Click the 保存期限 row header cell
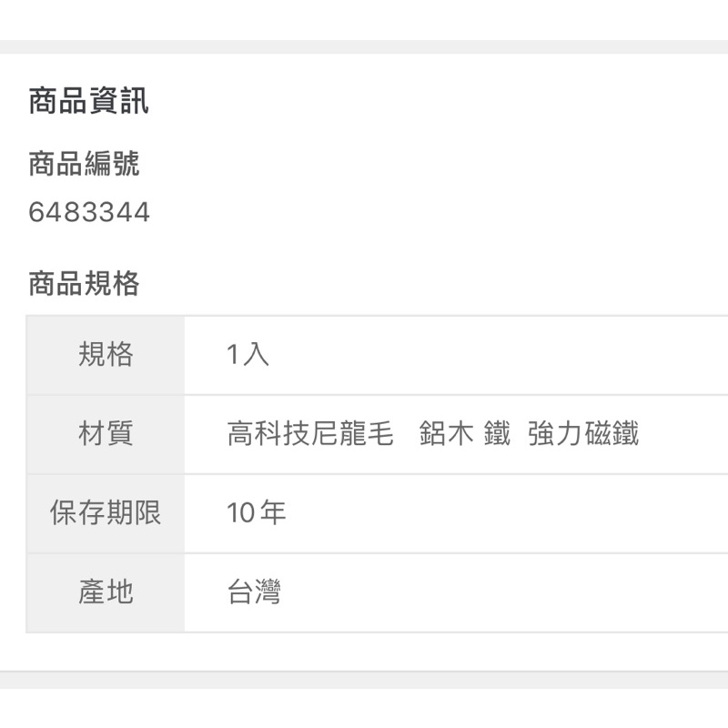This screenshot has height=728, width=728. pyautogui.click(x=106, y=513)
